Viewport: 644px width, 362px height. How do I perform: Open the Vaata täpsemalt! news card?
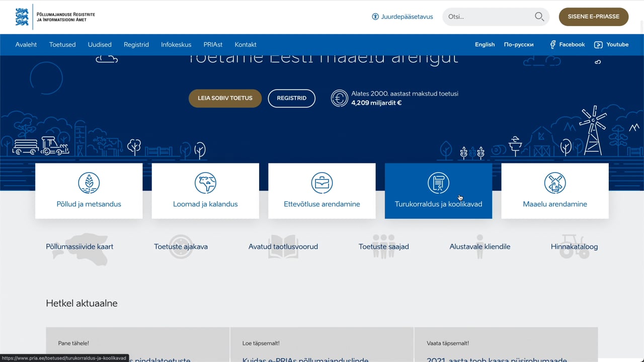pos(506,345)
